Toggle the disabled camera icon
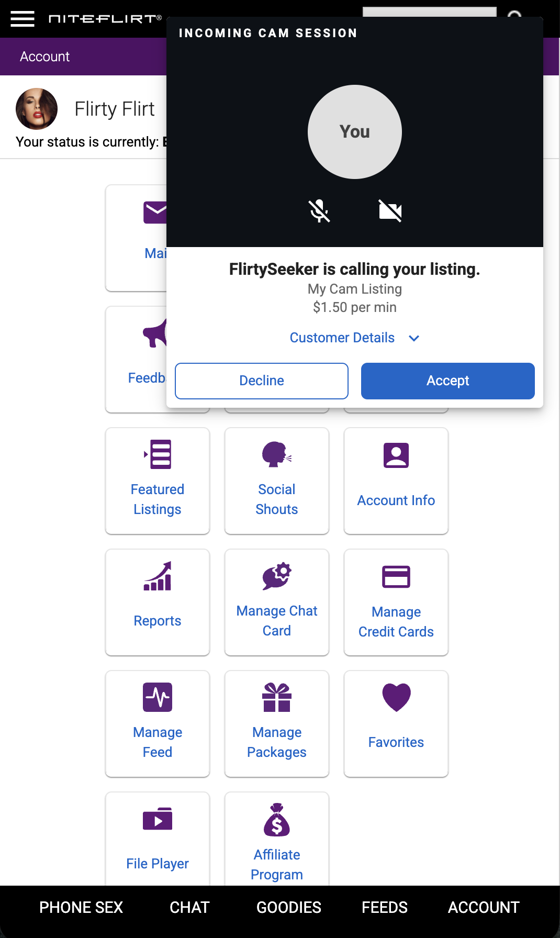Viewport: 560px width, 938px height. point(390,211)
